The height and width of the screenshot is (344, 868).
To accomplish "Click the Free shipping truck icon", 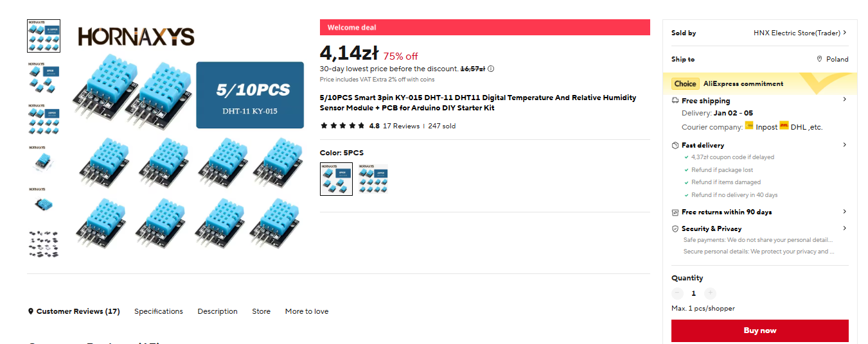I will [x=675, y=101].
